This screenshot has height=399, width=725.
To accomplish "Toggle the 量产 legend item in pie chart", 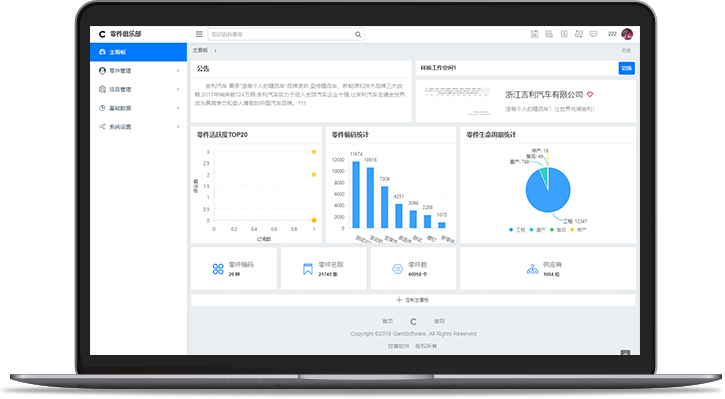I will tap(537, 230).
